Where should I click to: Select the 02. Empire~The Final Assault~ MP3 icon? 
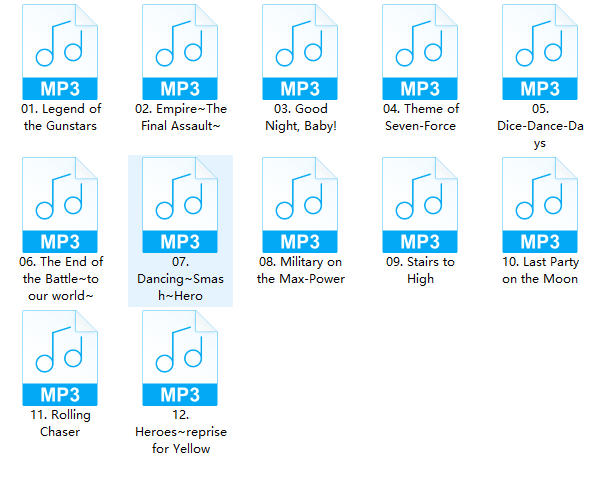pyautogui.click(x=180, y=52)
